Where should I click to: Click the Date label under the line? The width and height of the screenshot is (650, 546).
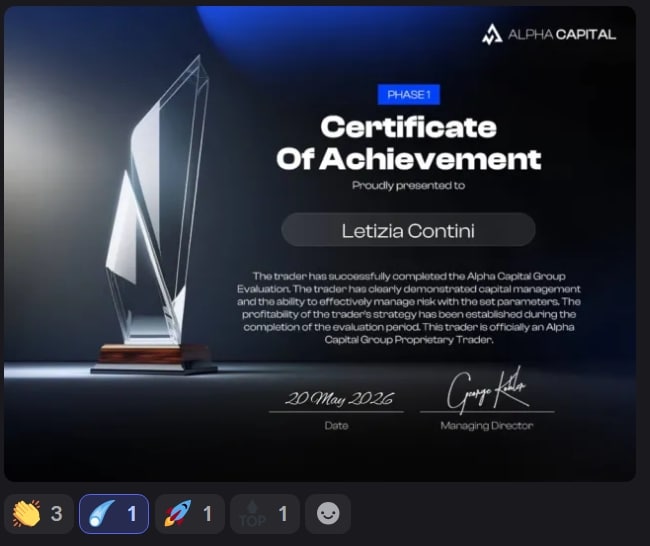[336, 426]
